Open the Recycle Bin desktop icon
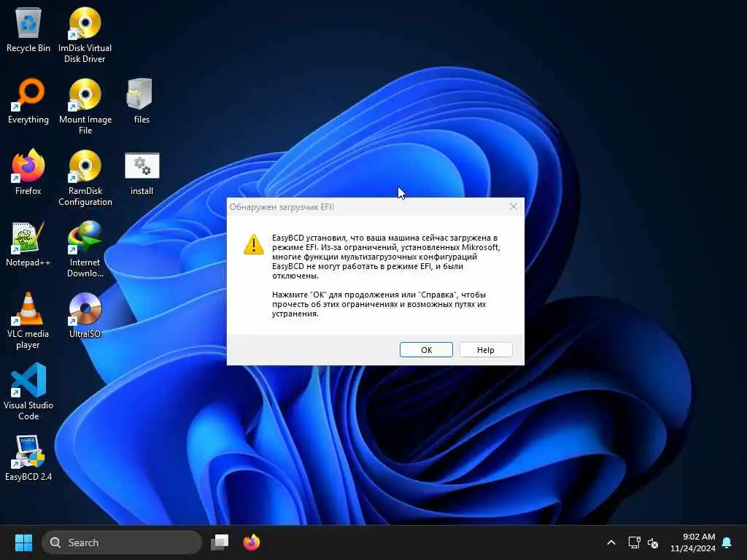 pyautogui.click(x=28, y=29)
